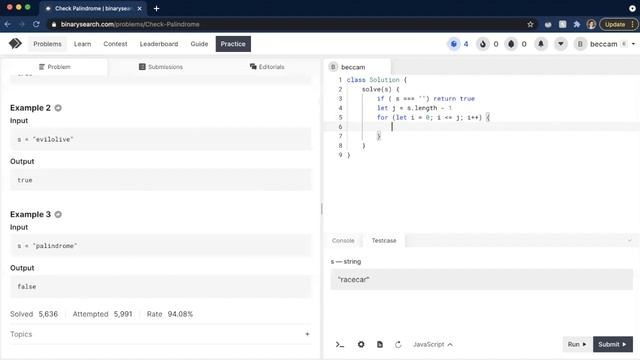This screenshot has width=640, height=360.
Task: Open the notifications bell
Action: coord(541,44)
